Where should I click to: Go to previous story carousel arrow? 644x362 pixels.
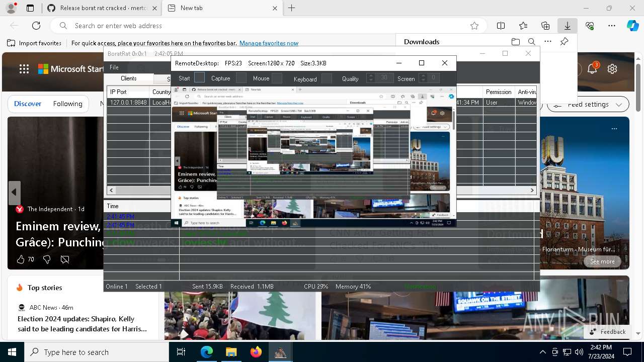click(x=14, y=193)
